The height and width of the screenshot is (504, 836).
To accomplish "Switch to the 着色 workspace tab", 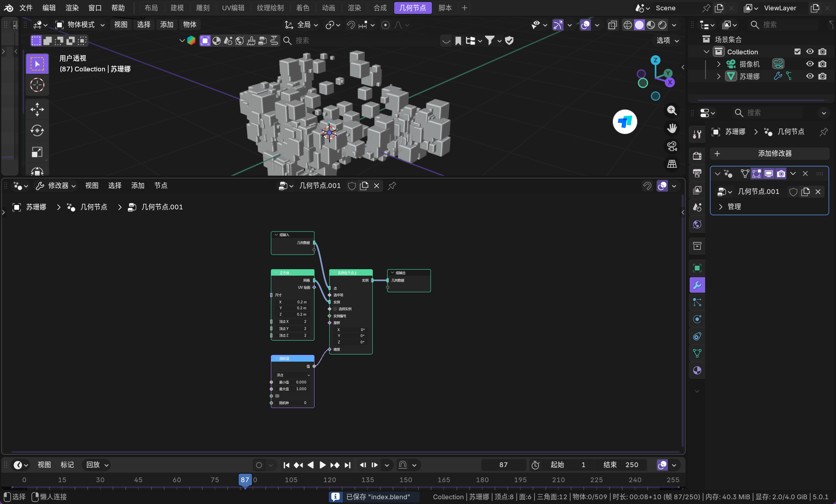I will tap(303, 8).
